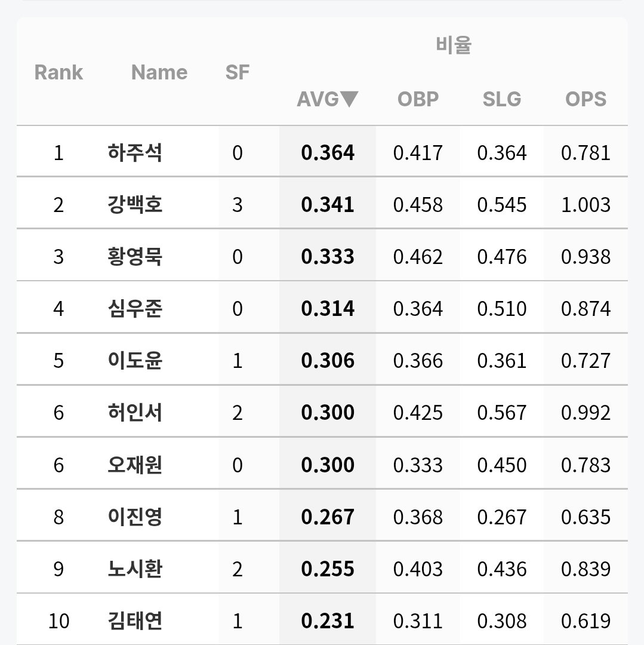
Task: Select 하주석's 0.364 AVG cell
Action: coord(328,153)
